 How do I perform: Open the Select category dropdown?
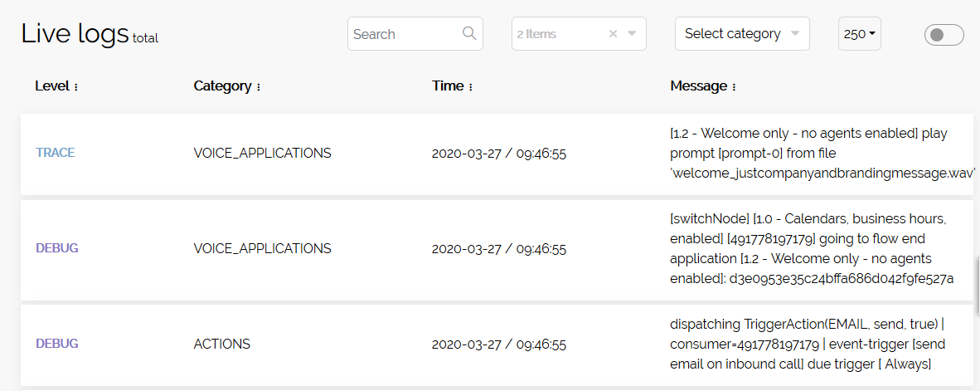742,34
